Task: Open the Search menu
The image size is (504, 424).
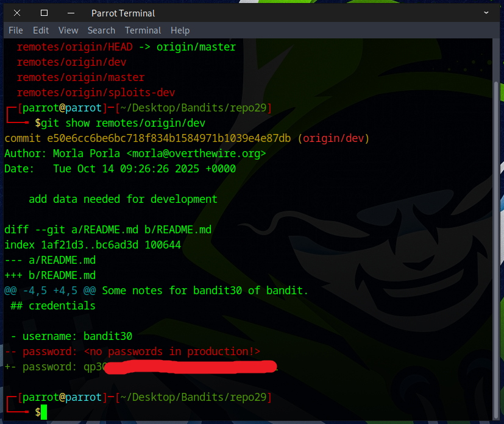Action: tap(101, 30)
